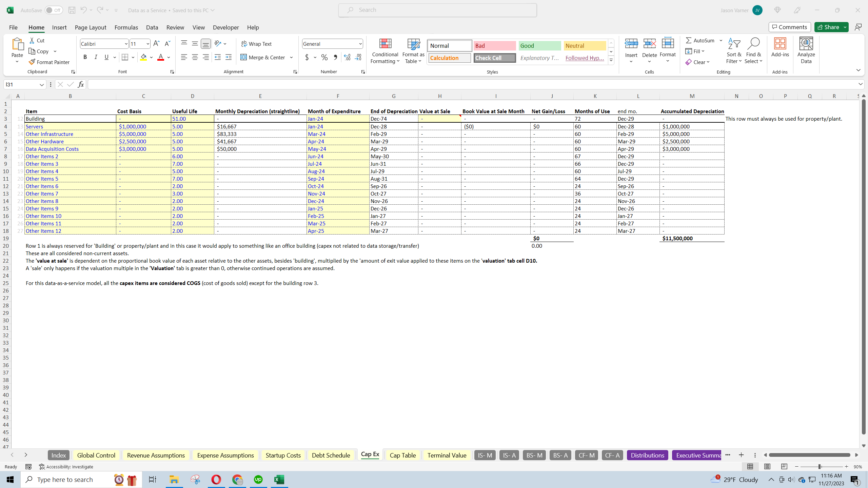The height and width of the screenshot is (488, 868).
Task: Click the Sort & Filter icon
Action: click(x=734, y=50)
